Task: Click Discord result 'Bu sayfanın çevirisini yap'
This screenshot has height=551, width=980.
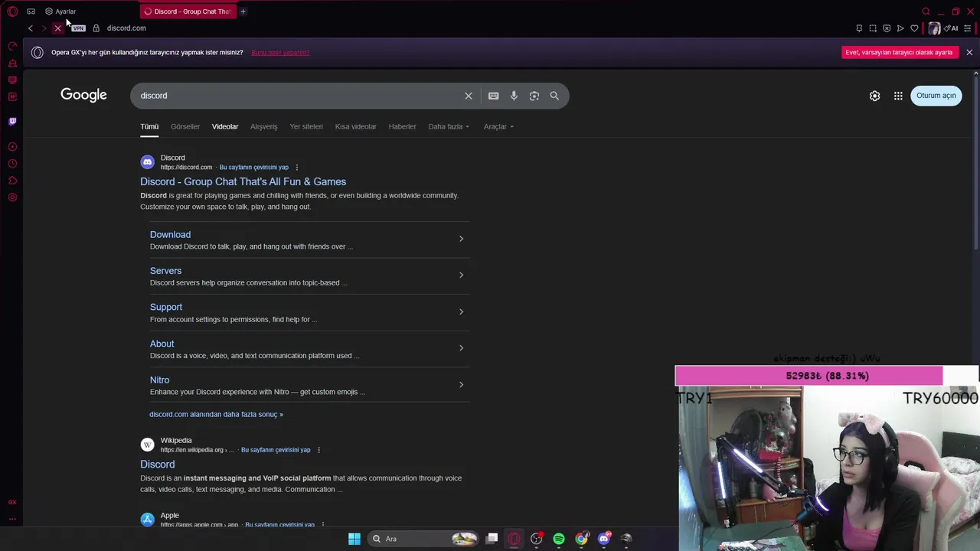Action: point(253,168)
